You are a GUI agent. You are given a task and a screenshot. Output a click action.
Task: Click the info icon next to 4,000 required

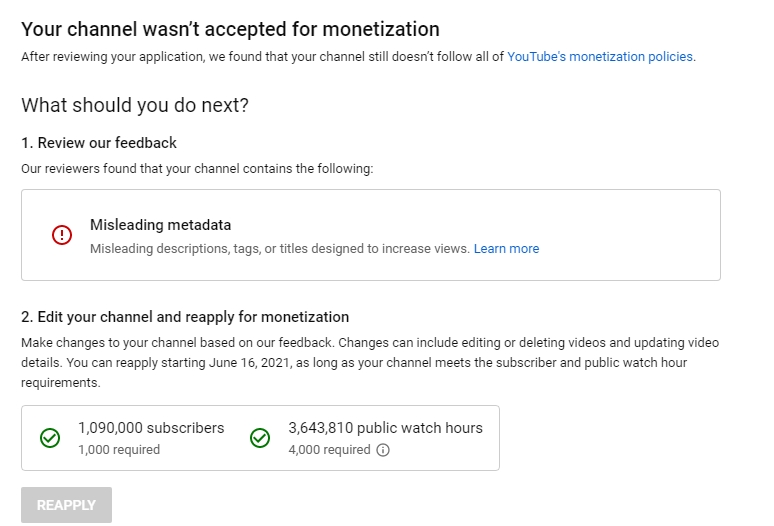[x=383, y=450]
